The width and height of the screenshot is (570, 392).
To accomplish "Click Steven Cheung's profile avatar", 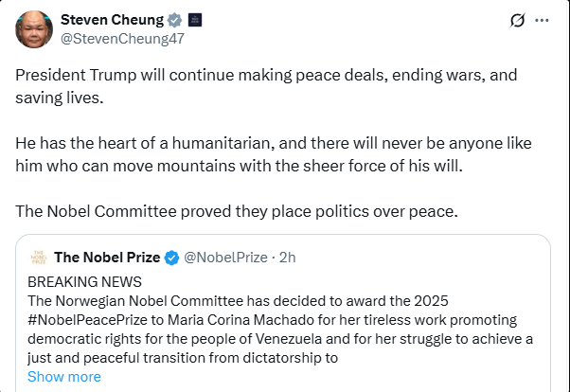I will (34, 28).
